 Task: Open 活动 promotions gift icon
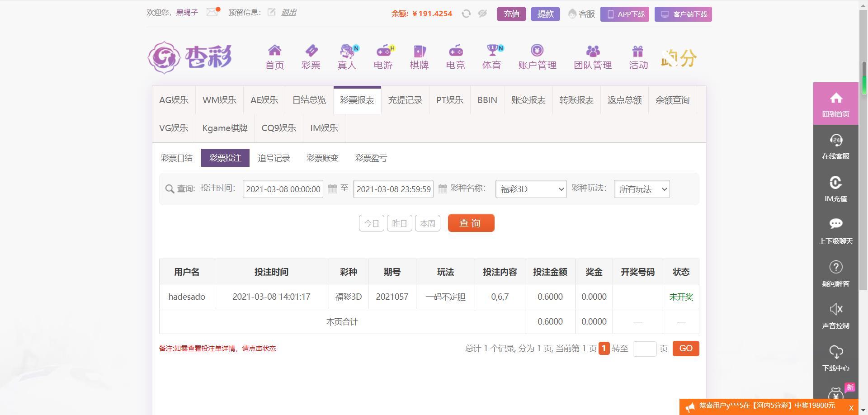[638, 51]
